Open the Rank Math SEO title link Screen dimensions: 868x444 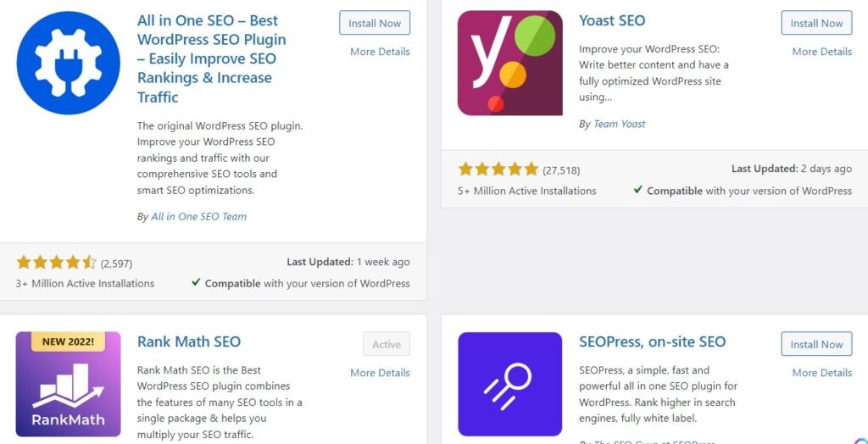(189, 341)
